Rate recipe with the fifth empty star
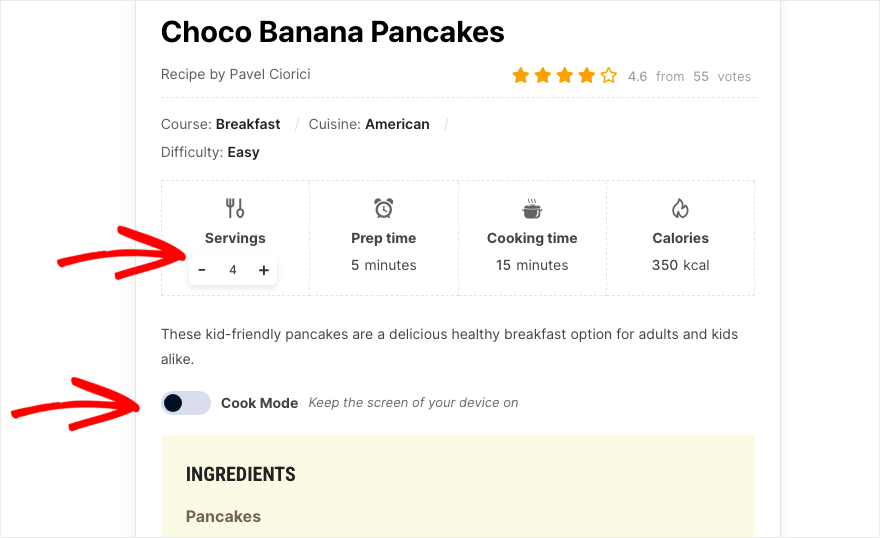 pos(609,75)
